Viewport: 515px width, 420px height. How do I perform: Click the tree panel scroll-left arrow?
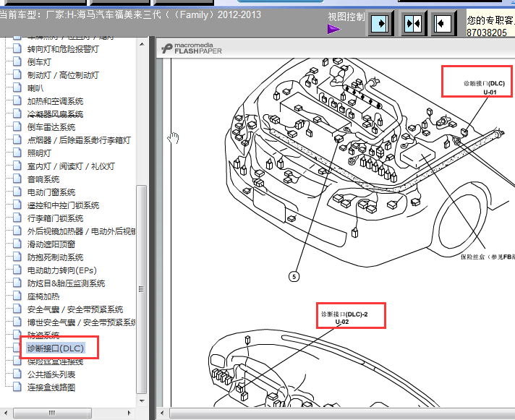coord(6,413)
